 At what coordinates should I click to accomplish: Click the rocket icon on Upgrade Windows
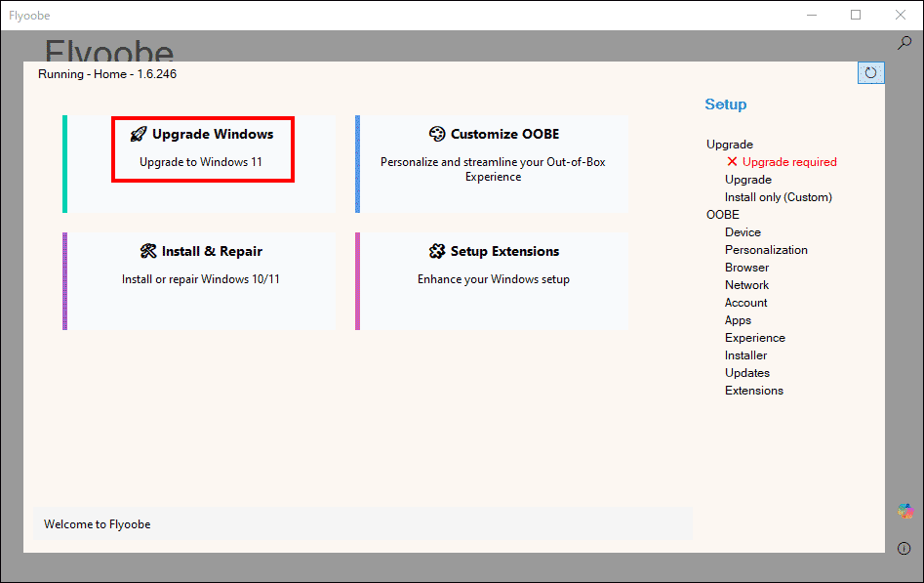point(139,134)
